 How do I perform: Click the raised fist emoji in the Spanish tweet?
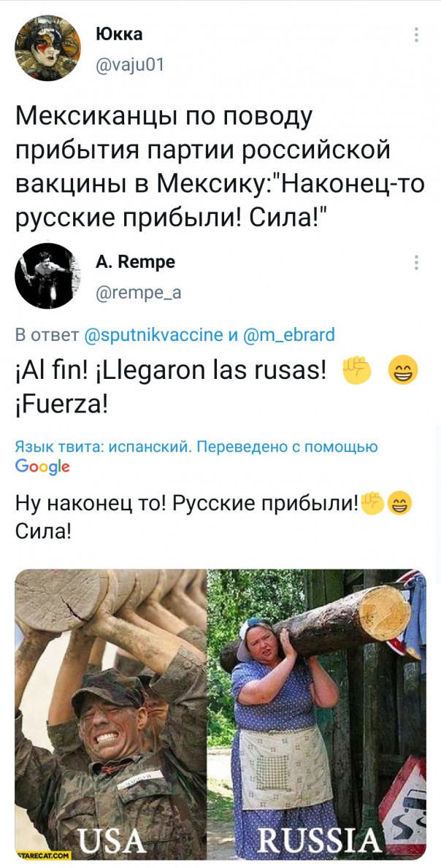pyautogui.click(x=356, y=371)
